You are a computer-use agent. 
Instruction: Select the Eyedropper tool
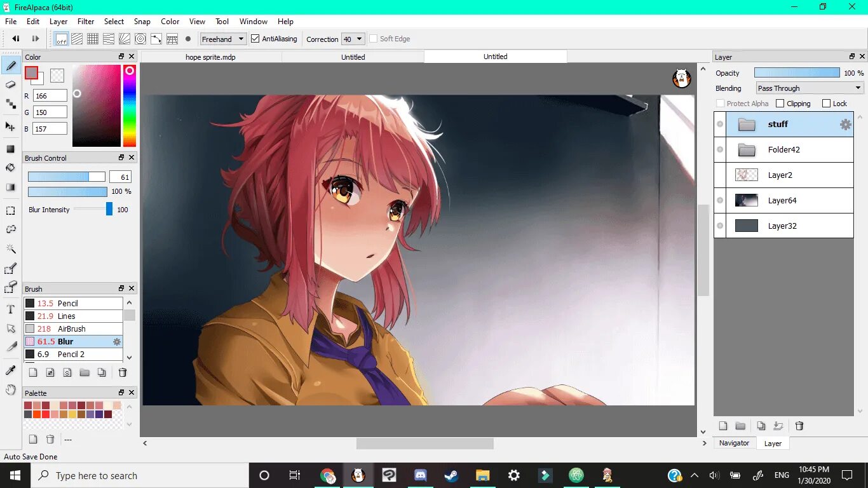tap(11, 370)
